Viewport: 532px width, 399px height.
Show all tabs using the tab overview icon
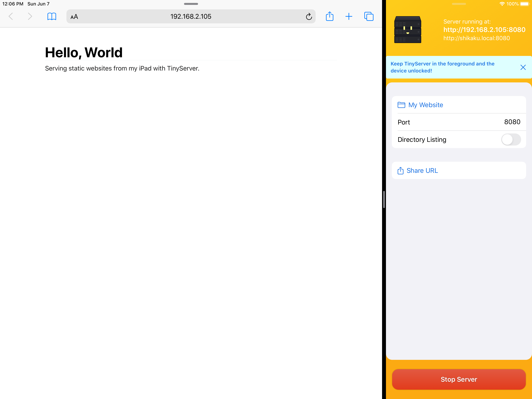[x=369, y=16]
